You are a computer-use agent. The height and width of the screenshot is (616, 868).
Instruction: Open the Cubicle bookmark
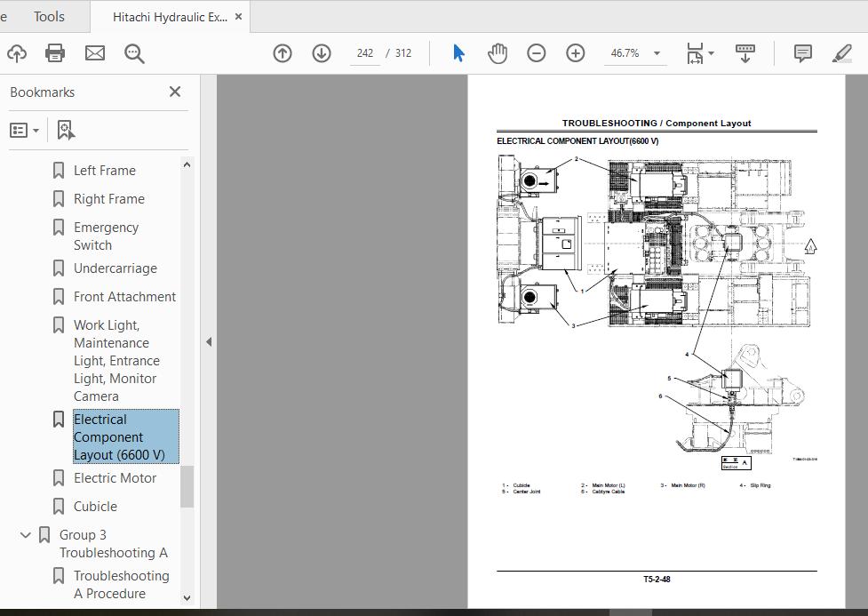click(95, 507)
